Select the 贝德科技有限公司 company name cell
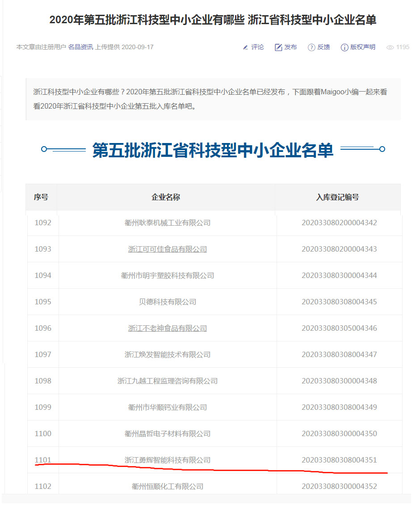Viewport: 420px width, 530px height. pyautogui.click(x=168, y=302)
